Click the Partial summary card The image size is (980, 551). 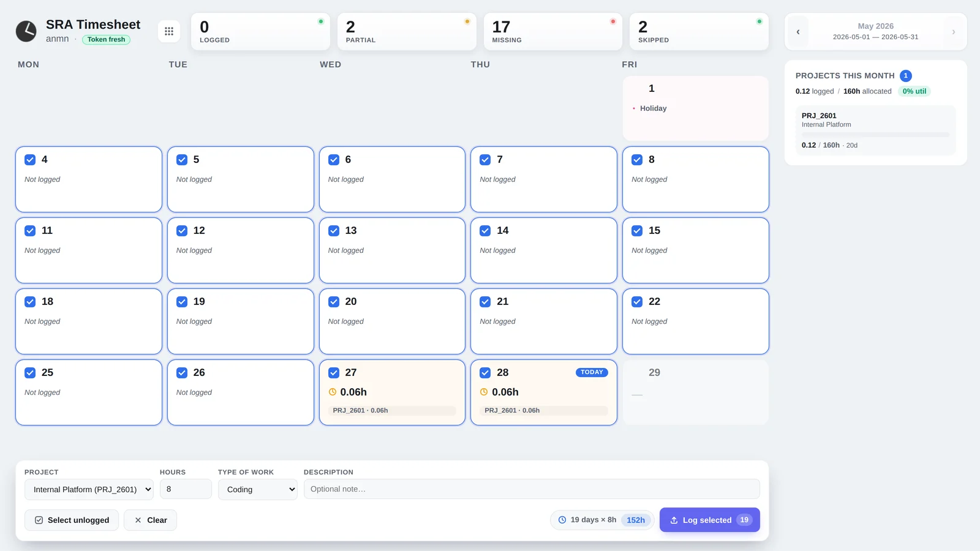coord(407,32)
